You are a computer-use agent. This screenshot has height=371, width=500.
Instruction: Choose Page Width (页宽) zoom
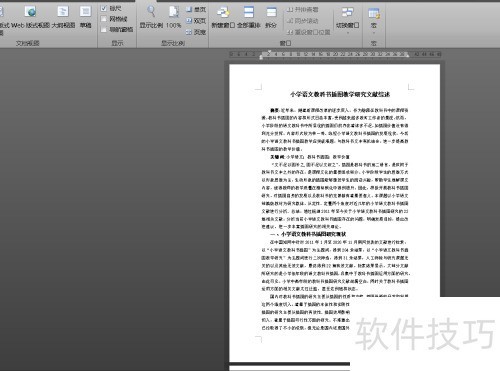coord(196,32)
